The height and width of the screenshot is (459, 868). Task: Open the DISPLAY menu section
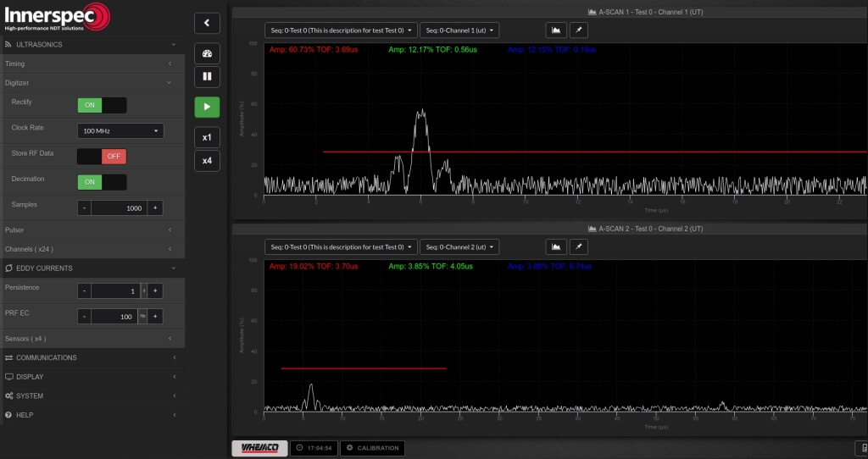pos(92,377)
